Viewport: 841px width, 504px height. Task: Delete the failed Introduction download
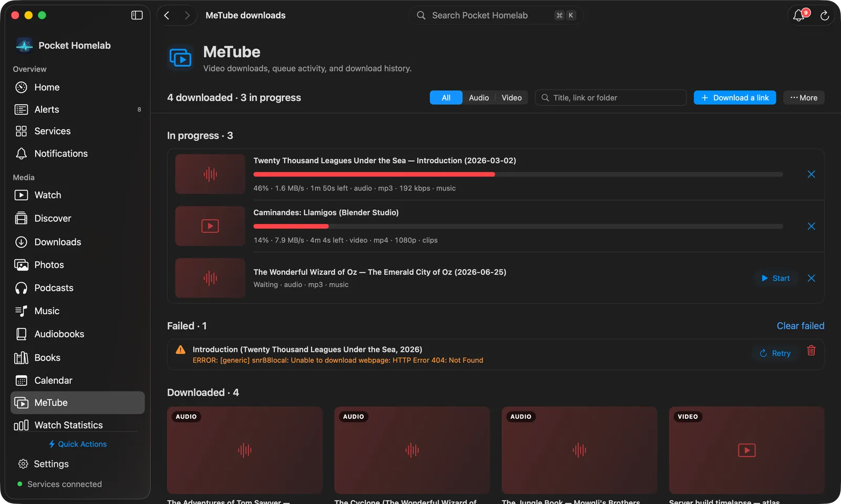tap(811, 351)
